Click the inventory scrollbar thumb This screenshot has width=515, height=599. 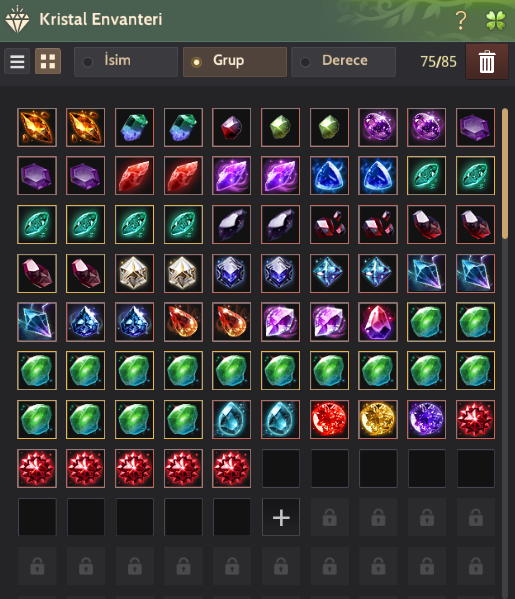click(505, 174)
